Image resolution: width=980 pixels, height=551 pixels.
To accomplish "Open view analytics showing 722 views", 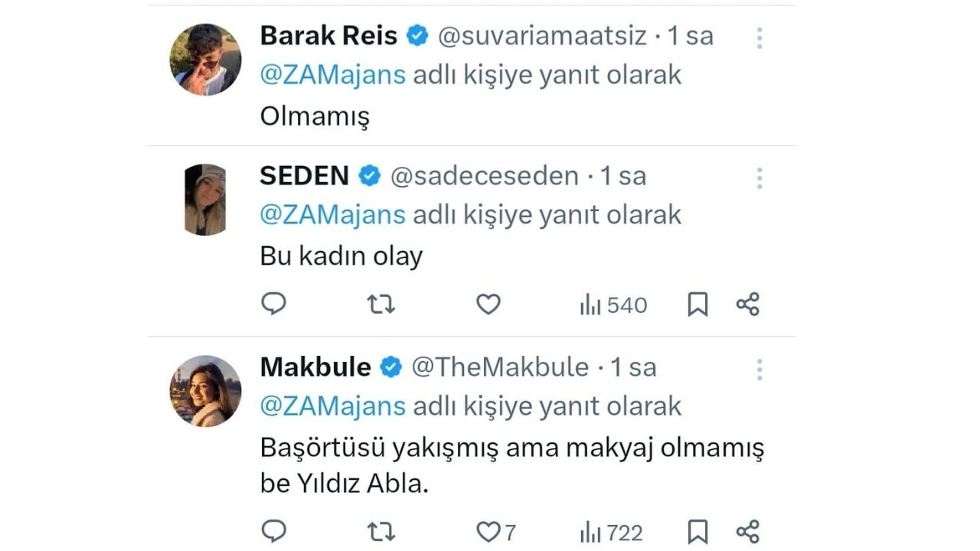I will [610, 531].
